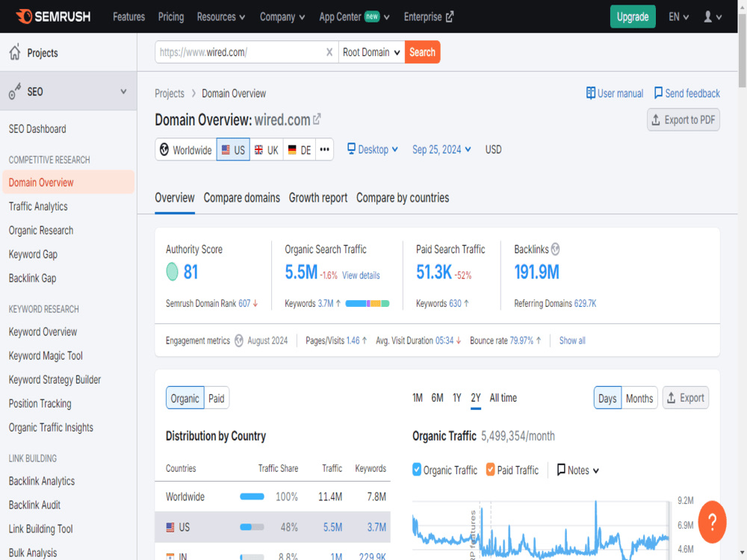Viewport: 747px width, 560px height.
Task: Open the user account icon menu
Action: [712, 16]
